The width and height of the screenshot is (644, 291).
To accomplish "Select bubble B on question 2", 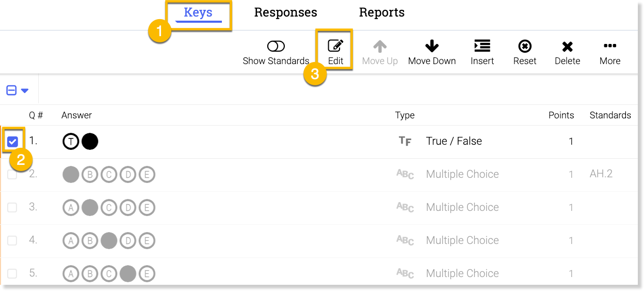I will click(x=90, y=175).
